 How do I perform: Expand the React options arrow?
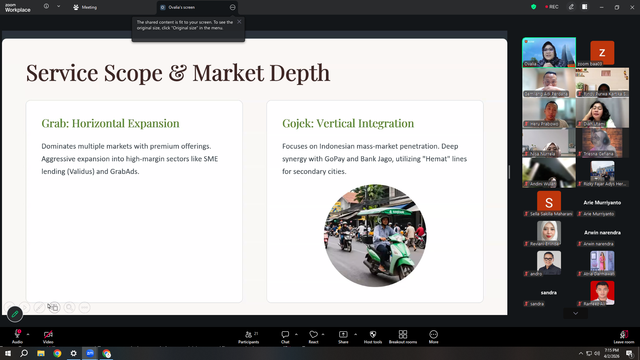tap(323, 334)
